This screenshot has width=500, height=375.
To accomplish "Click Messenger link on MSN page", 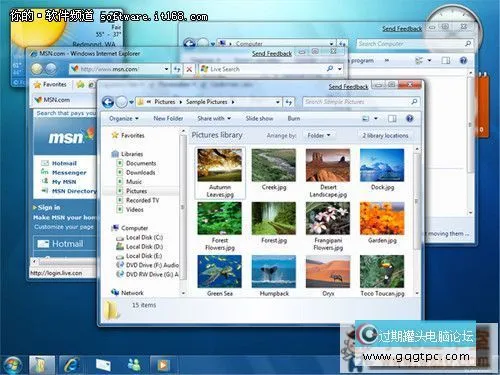I will (69, 172).
